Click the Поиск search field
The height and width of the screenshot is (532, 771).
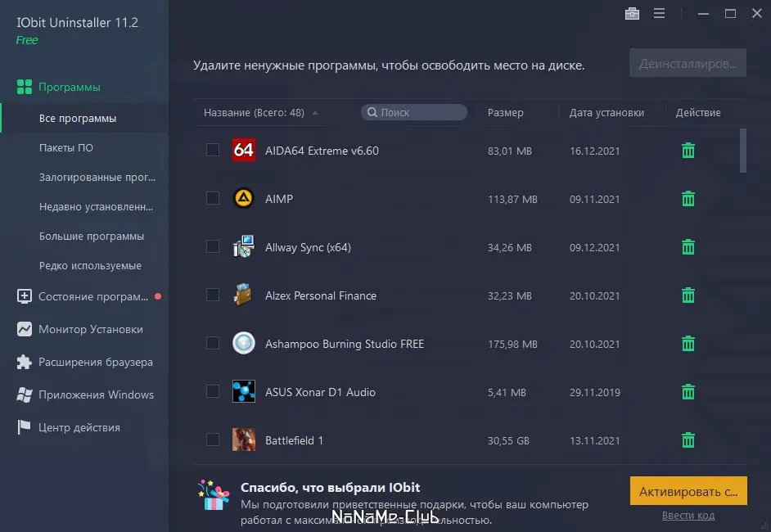[414, 112]
